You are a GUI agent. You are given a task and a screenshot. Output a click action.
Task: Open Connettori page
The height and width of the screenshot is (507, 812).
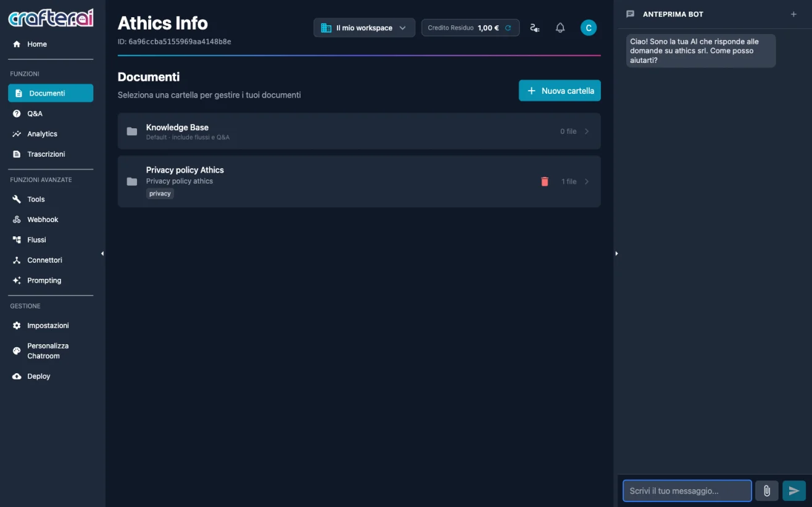click(x=51, y=260)
